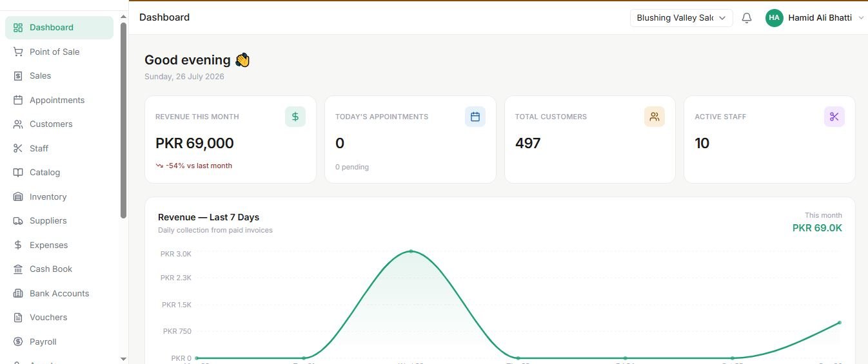The width and height of the screenshot is (868, 364).
Task: Open the Blushing Valley salon selector dropdown
Action: tap(682, 18)
